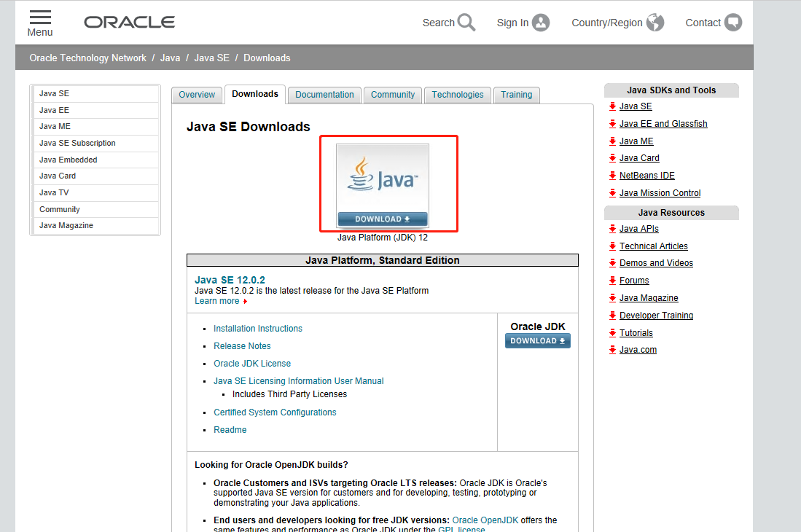
Task: Open the Java SE 12.0.2 heading link
Action: [x=230, y=280]
